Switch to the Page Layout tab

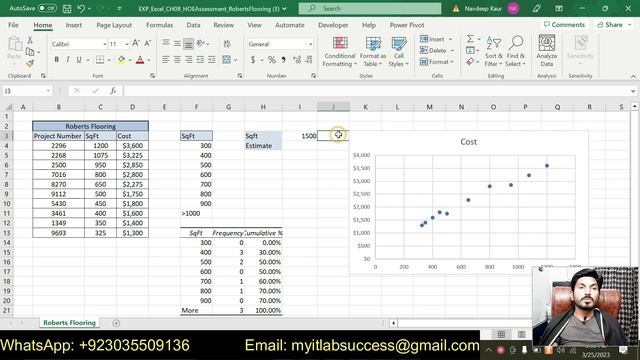point(114,25)
